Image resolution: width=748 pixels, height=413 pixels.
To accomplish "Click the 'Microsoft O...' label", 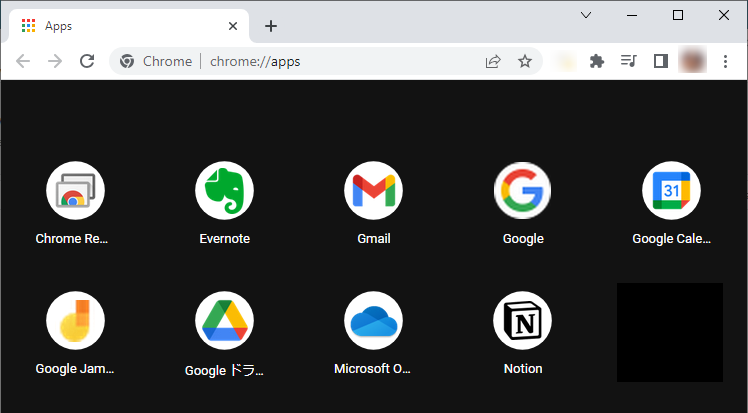I will coord(372,369).
